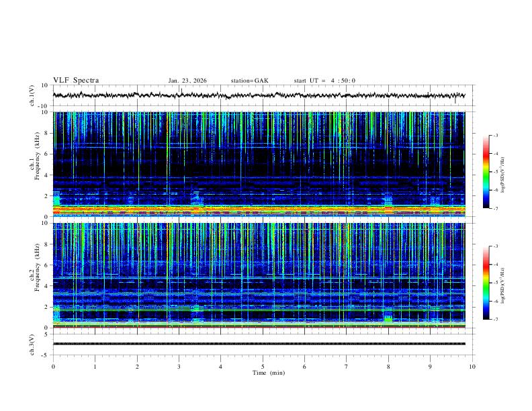Viewport: 532px width, 411px height.
Task: Click the "6" minute tick on time axis
Action: (x=304, y=367)
